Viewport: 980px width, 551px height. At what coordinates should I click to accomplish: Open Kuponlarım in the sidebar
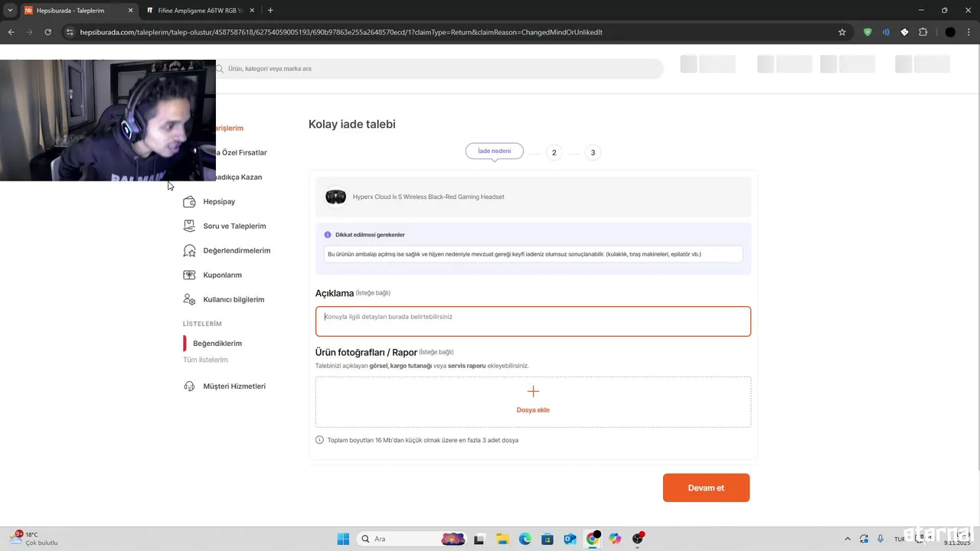click(222, 275)
